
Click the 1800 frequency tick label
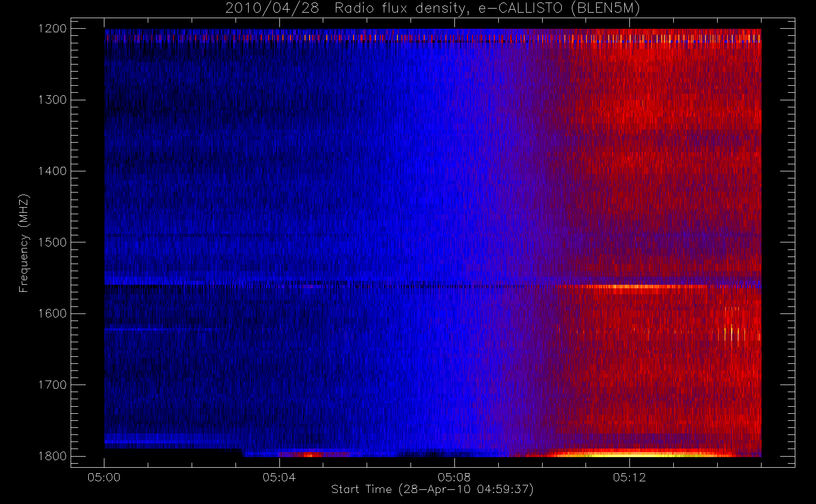pyautogui.click(x=52, y=456)
